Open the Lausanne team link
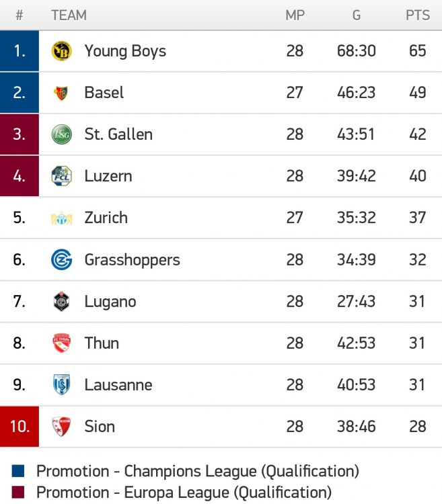The width and height of the screenshot is (442, 504). pyautogui.click(x=118, y=385)
